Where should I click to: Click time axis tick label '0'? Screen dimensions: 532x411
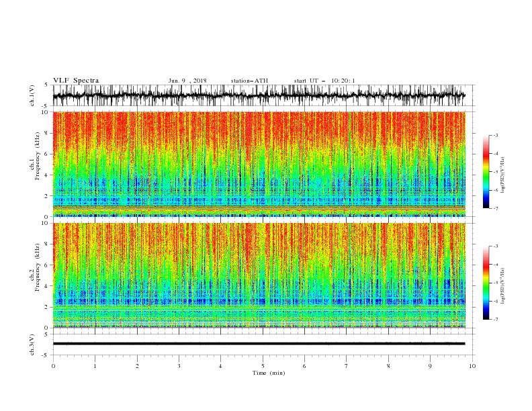tap(53, 366)
